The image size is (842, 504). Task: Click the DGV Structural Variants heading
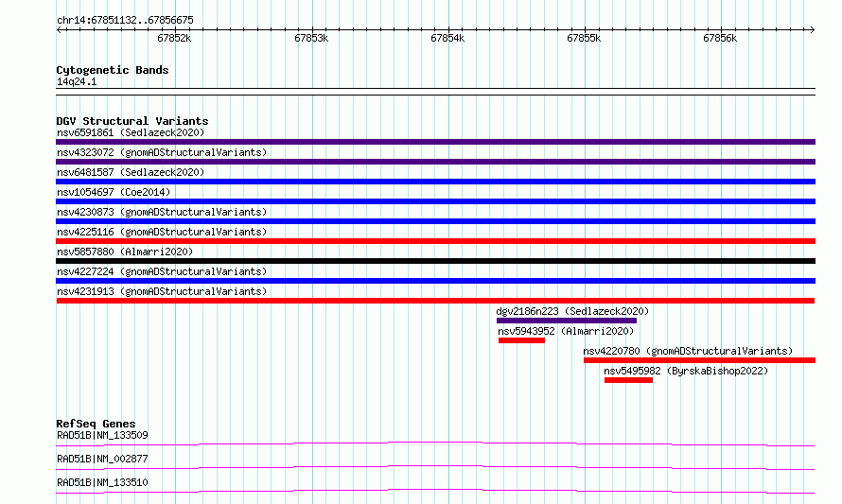pyautogui.click(x=132, y=121)
